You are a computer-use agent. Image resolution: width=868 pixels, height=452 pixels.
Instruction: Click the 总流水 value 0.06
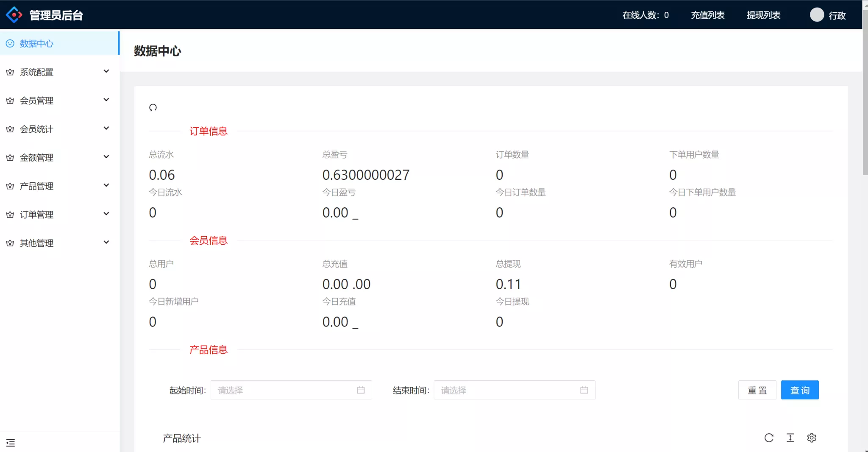tap(162, 175)
